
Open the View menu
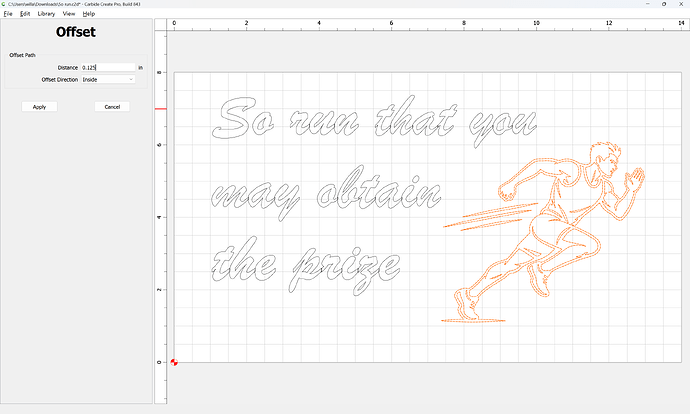pos(69,14)
